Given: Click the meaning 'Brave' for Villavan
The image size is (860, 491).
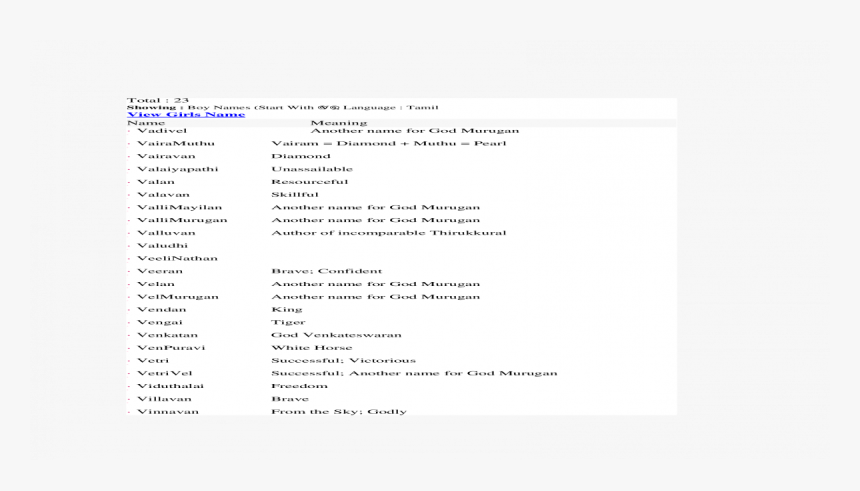Looking at the screenshot, I should click(290, 399).
